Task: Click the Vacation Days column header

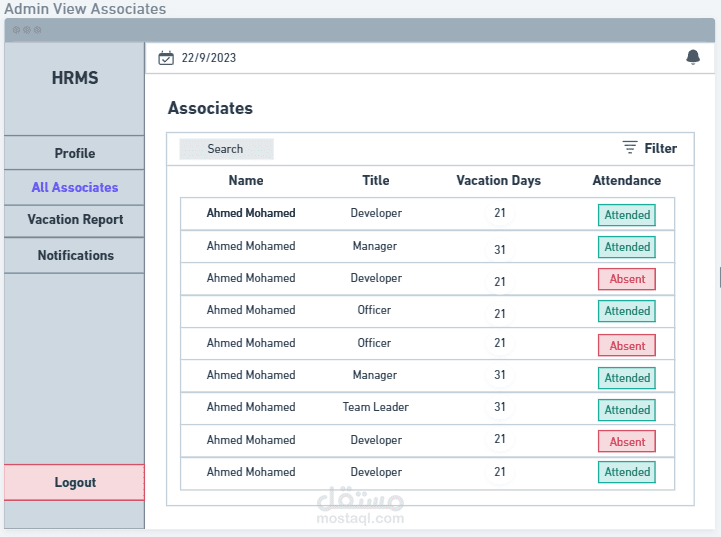Action: 498,181
